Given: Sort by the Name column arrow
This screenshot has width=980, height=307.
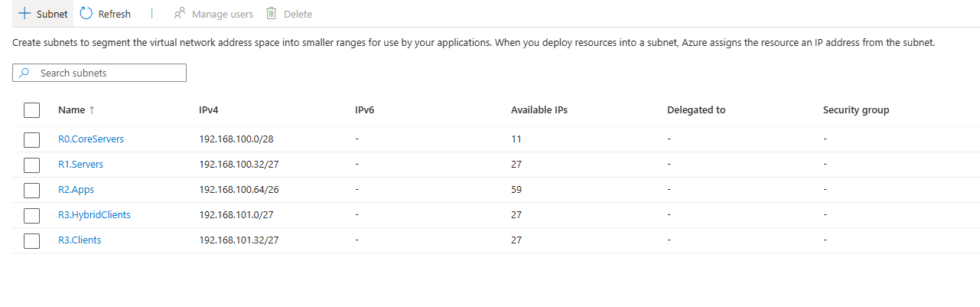Looking at the screenshot, I should (x=92, y=110).
